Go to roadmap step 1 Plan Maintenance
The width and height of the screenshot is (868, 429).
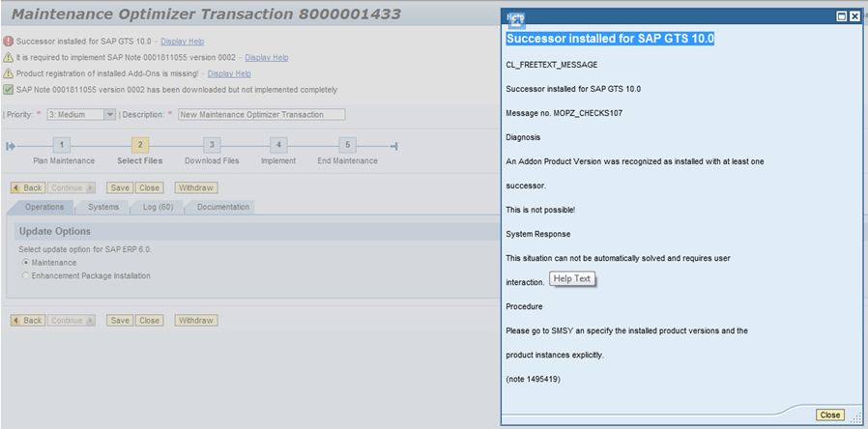[x=62, y=145]
